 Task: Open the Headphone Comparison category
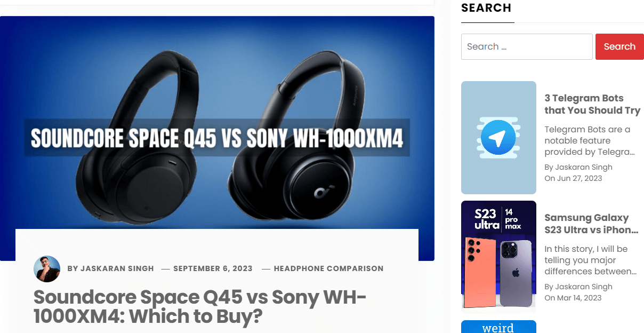coord(328,268)
